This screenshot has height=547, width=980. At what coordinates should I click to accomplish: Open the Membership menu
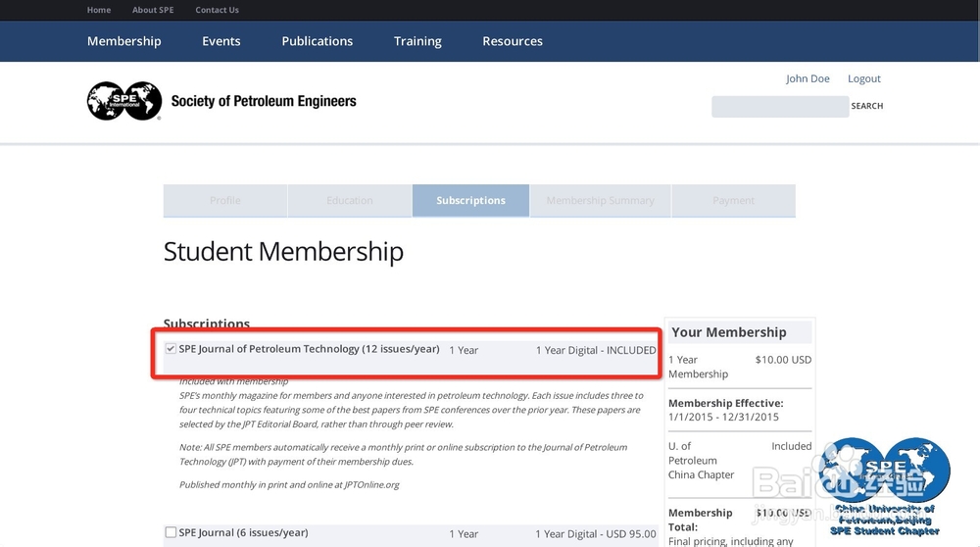pyautogui.click(x=123, y=41)
